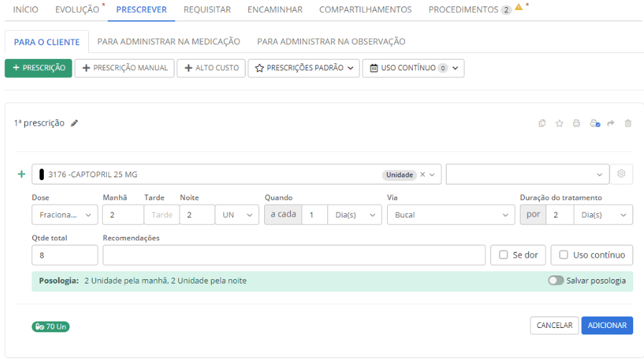The height and width of the screenshot is (361, 644).
Task: Share the prescription with the forward arrow icon
Action: [x=611, y=123]
